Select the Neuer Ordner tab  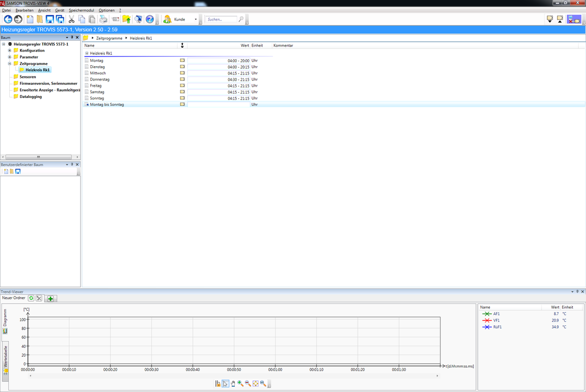[x=13, y=298]
